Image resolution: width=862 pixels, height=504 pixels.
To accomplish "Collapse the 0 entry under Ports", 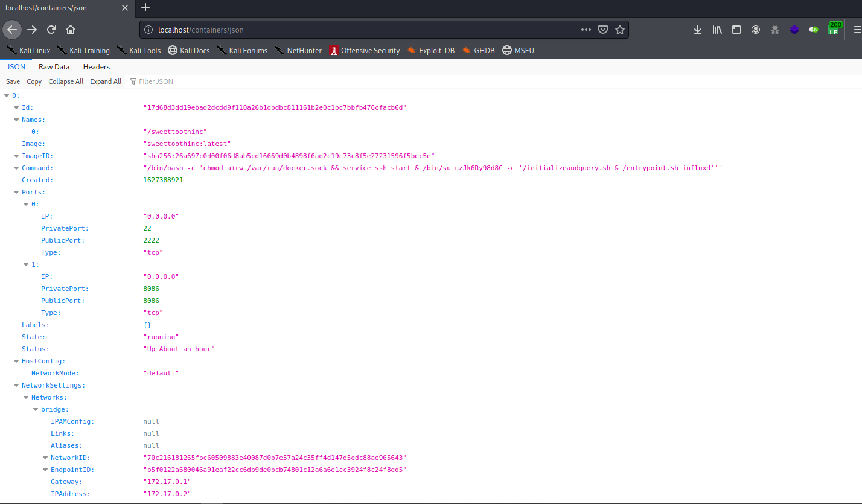I will click(26, 204).
